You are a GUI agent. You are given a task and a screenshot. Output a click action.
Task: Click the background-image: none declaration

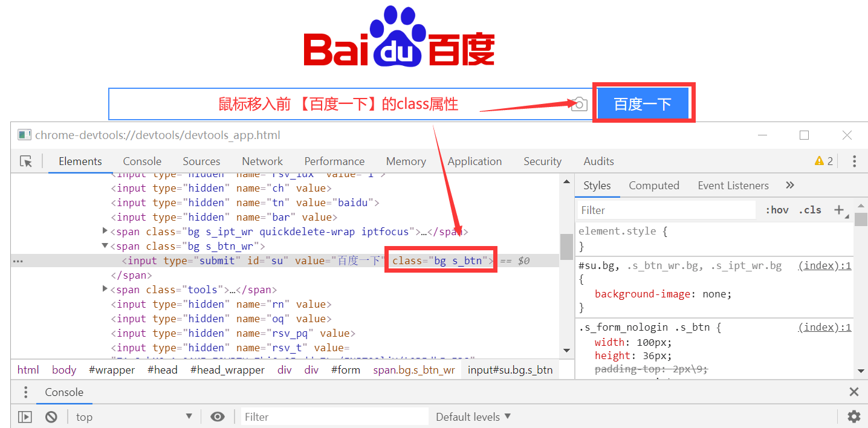tap(663, 294)
